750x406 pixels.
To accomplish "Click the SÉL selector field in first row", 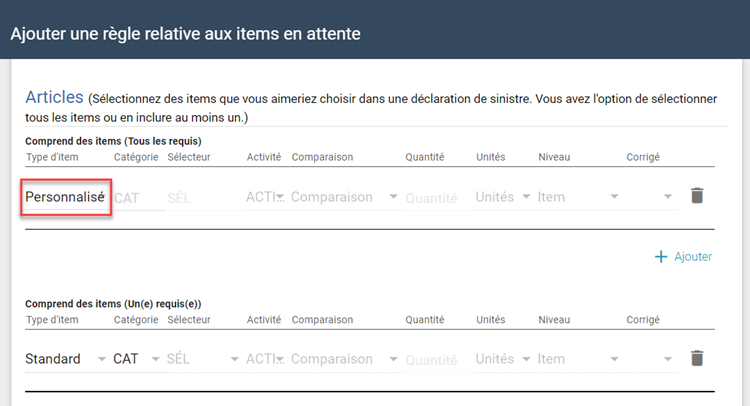I will [x=200, y=198].
